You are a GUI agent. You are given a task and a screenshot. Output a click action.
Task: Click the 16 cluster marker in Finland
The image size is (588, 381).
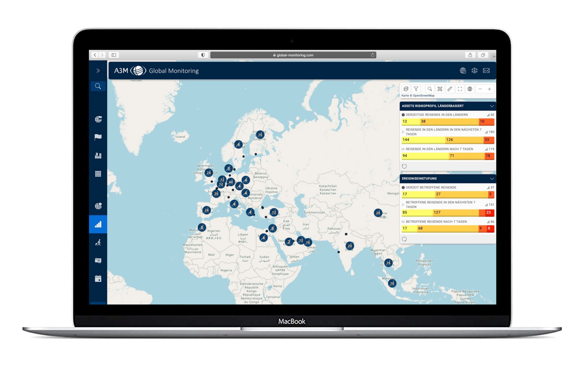pos(260,135)
